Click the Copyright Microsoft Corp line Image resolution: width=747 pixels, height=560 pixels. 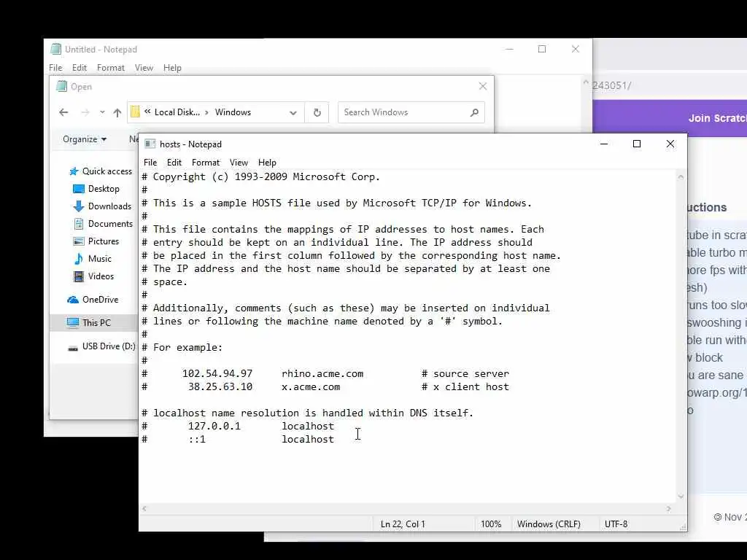point(260,176)
